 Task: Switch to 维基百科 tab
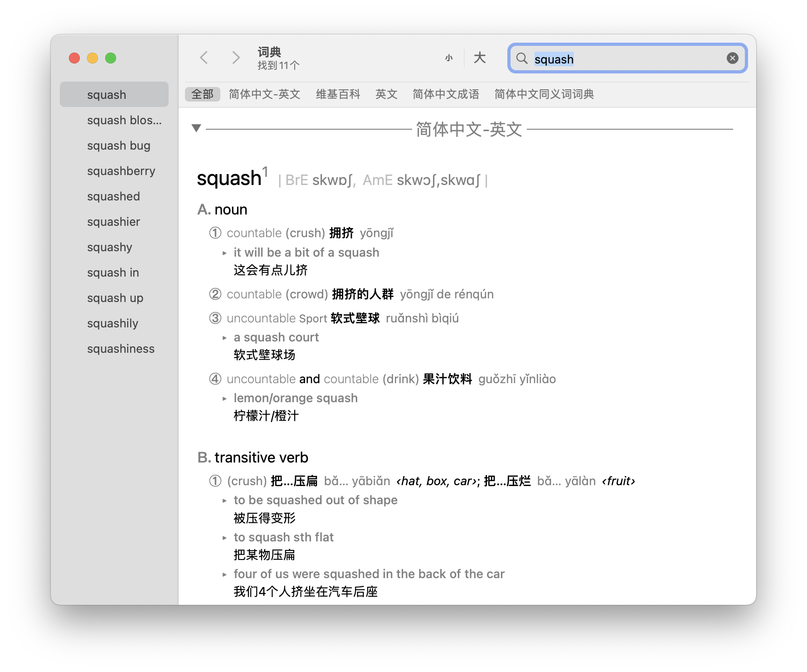point(338,94)
